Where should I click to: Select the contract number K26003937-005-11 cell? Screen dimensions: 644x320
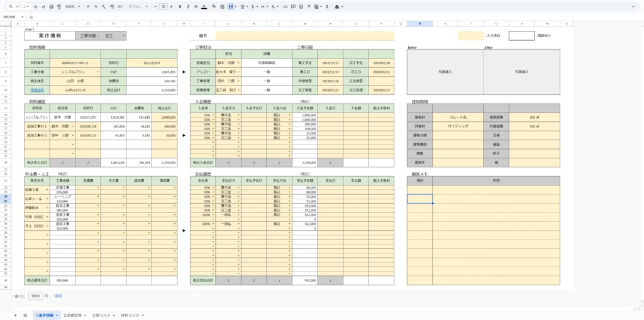click(75, 63)
